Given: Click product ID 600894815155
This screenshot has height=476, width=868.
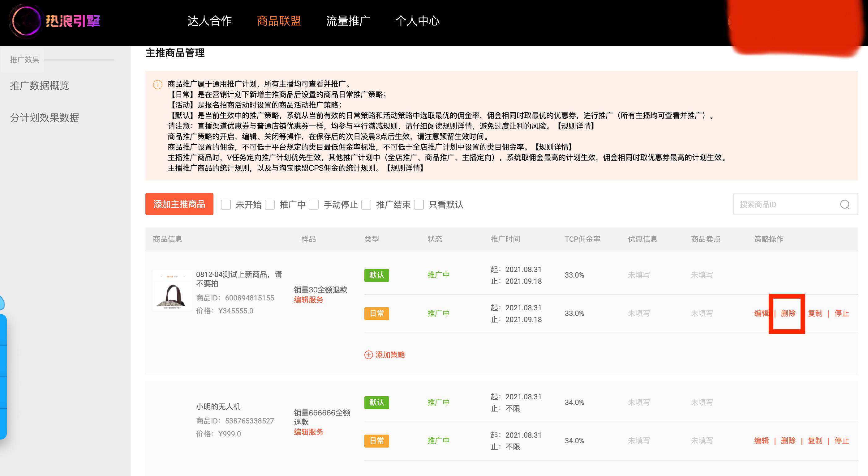Looking at the screenshot, I should click(249, 298).
